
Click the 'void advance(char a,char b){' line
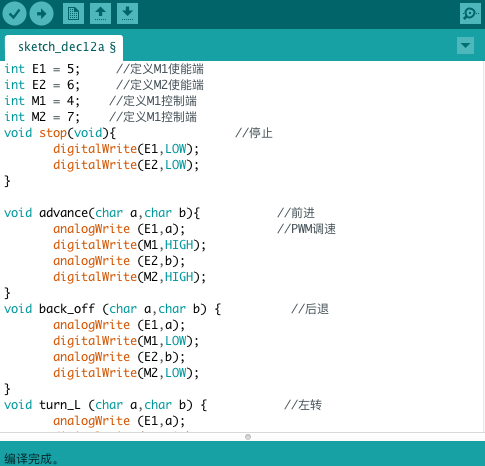[x=102, y=213]
